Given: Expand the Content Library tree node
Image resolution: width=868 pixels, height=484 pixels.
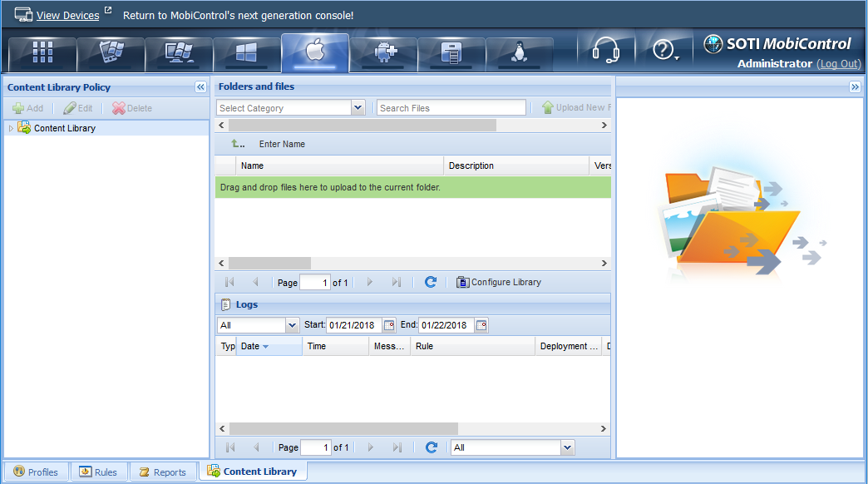Looking at the screenshot, I should 11,128.
